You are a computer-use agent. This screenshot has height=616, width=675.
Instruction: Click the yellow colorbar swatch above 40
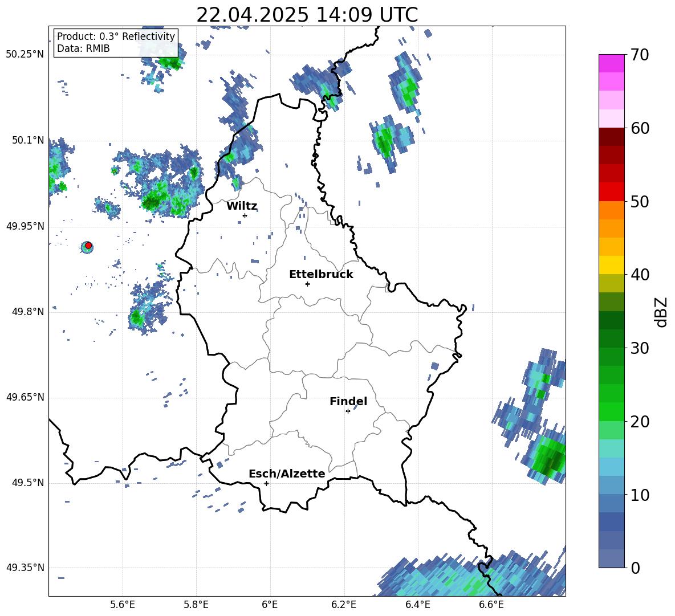611,265
